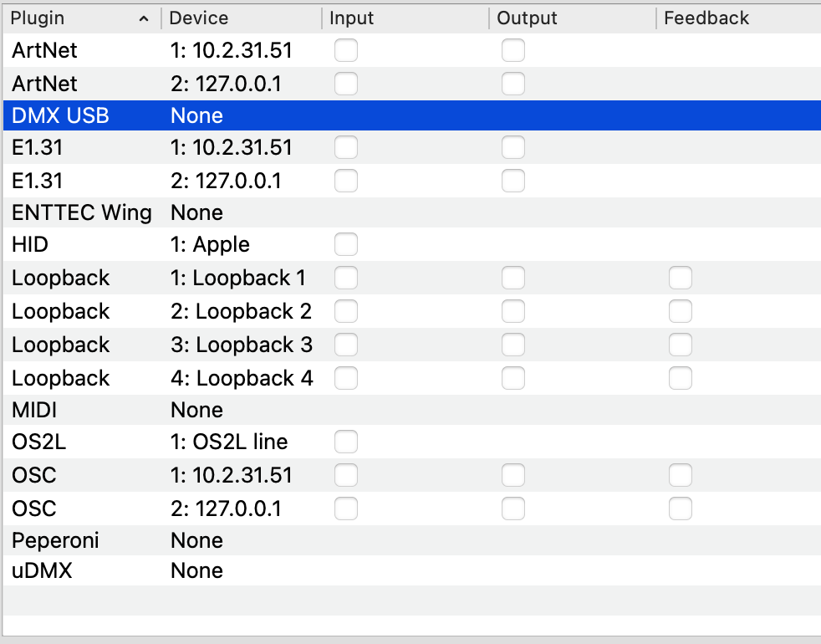
Task: Enable input for the HID Apple device
Action: pyautogui.click(x=345, y=244)
